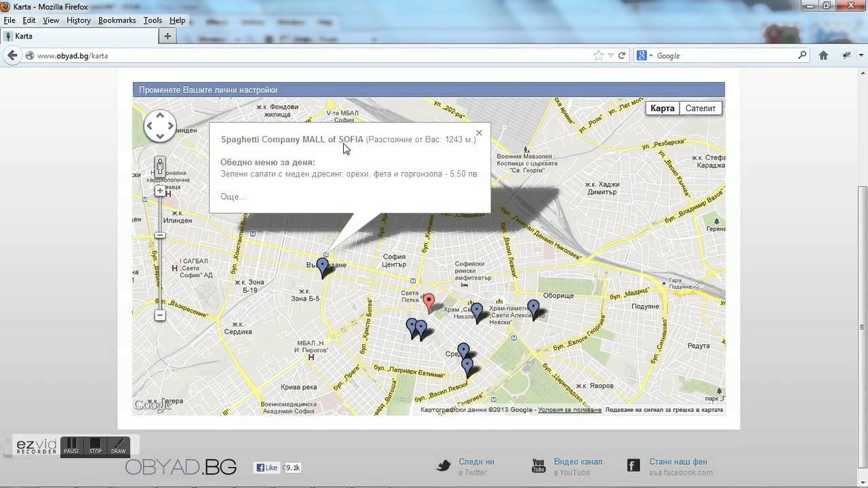Click the 'Стани наш фен' Facebook link
The height and width of the screenshot is (488, 868).
[678, 462]
